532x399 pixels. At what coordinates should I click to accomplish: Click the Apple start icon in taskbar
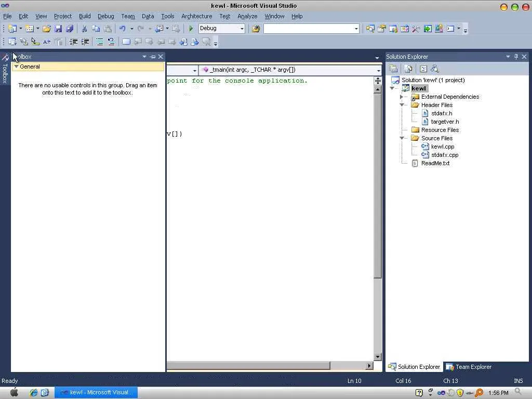[x=14, y=393]
